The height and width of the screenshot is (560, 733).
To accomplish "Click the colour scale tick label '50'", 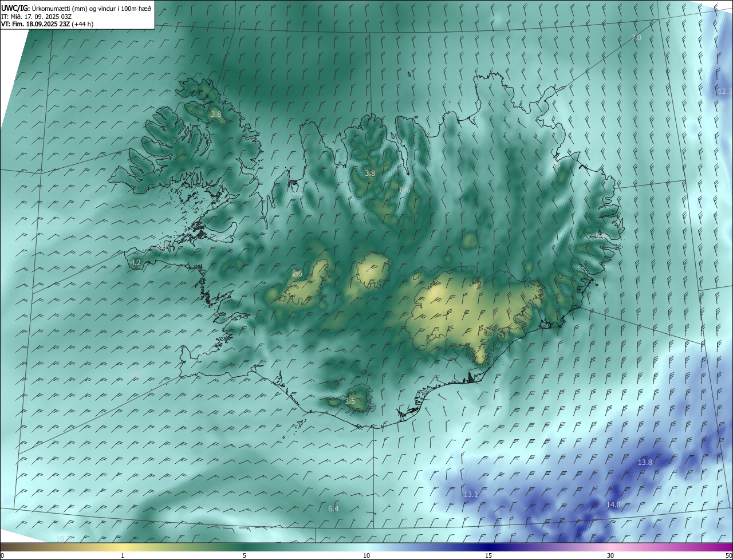I will pyautogui.click(x=728, y=555).
